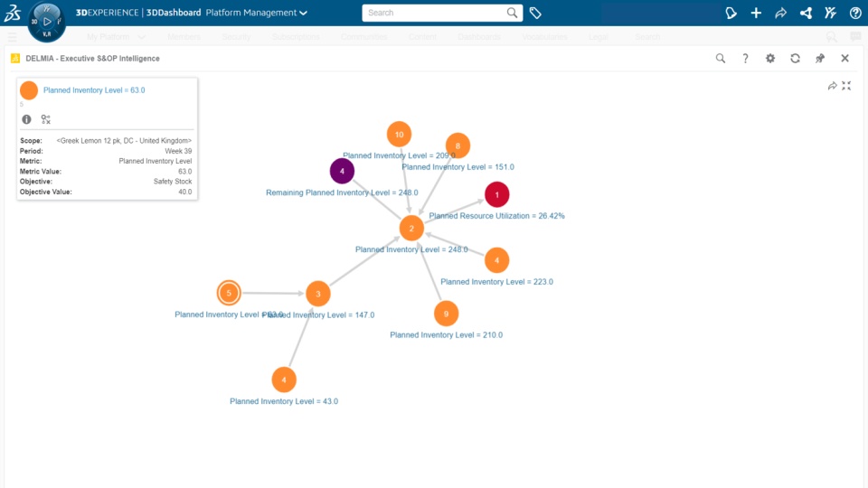Switch to the Dashboards tab

click(x=479, y=36)
